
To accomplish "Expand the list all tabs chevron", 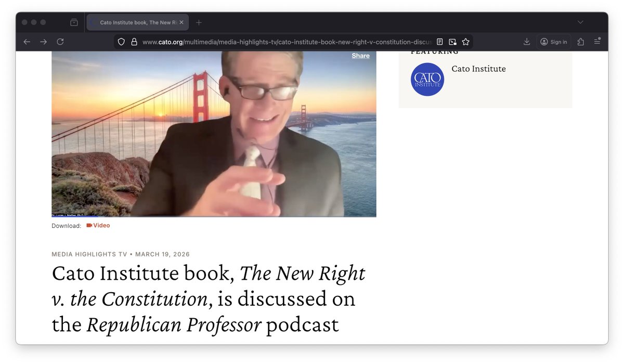I will pos(580,22).
